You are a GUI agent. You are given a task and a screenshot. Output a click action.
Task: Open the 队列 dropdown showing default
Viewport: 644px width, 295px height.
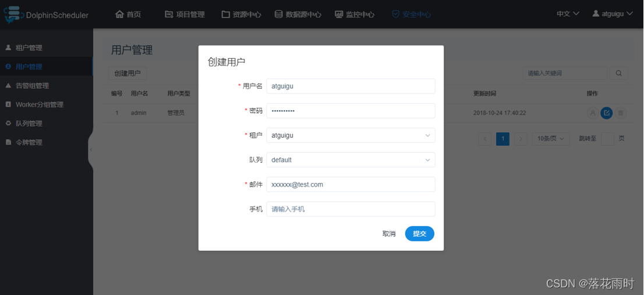point(351,160)
